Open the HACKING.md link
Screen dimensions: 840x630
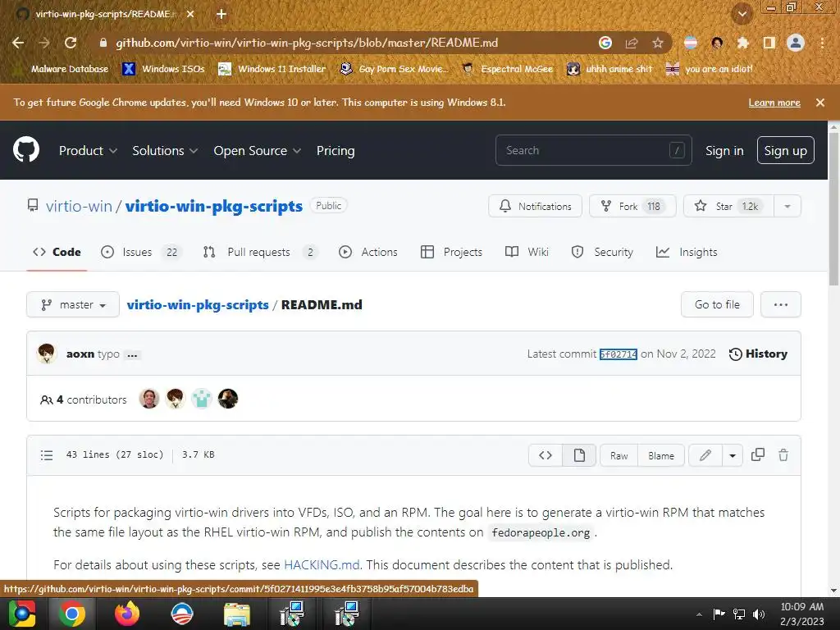point(322,564)
